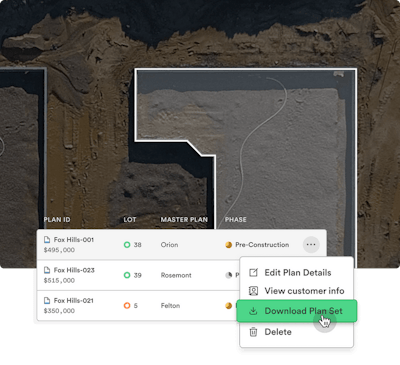Image resolution: width=400 pixels, height=365 pixels.
Task: Click the document icon beside Fox Hills-023
Action: [x=47, y=270]
